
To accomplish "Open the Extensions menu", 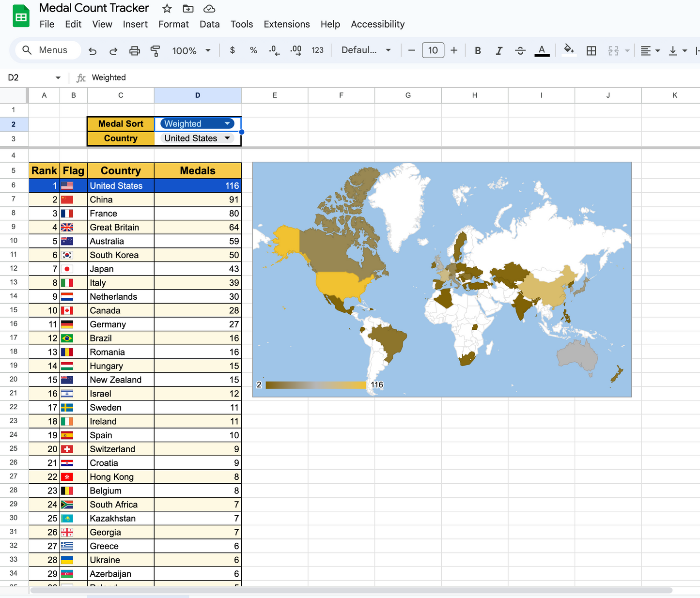I will tap(286, 24).
